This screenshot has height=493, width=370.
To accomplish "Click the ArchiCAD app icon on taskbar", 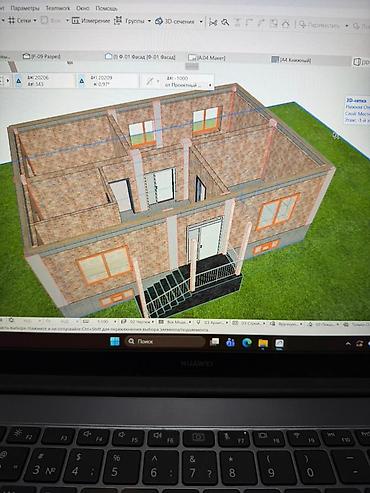I will [279, 343].
